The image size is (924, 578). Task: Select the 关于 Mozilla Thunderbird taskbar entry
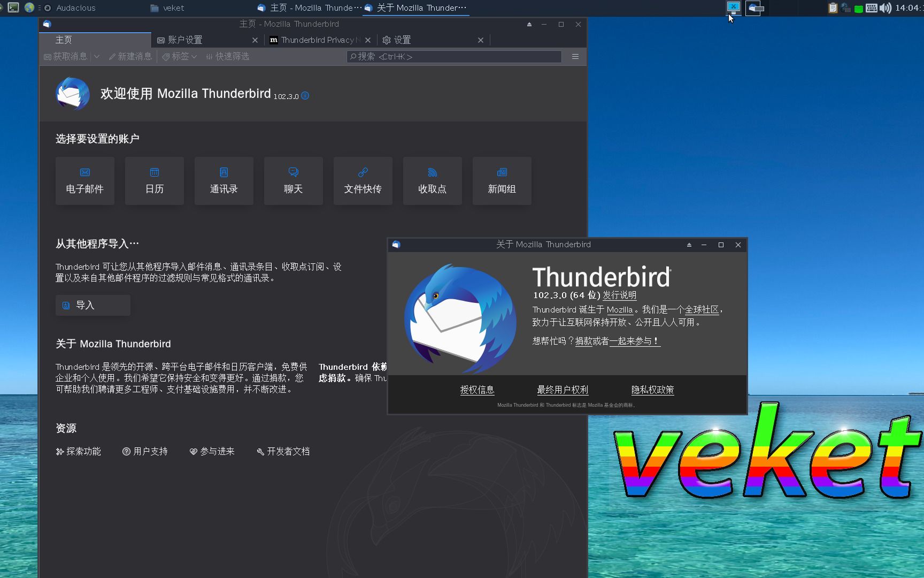[415, 8]
